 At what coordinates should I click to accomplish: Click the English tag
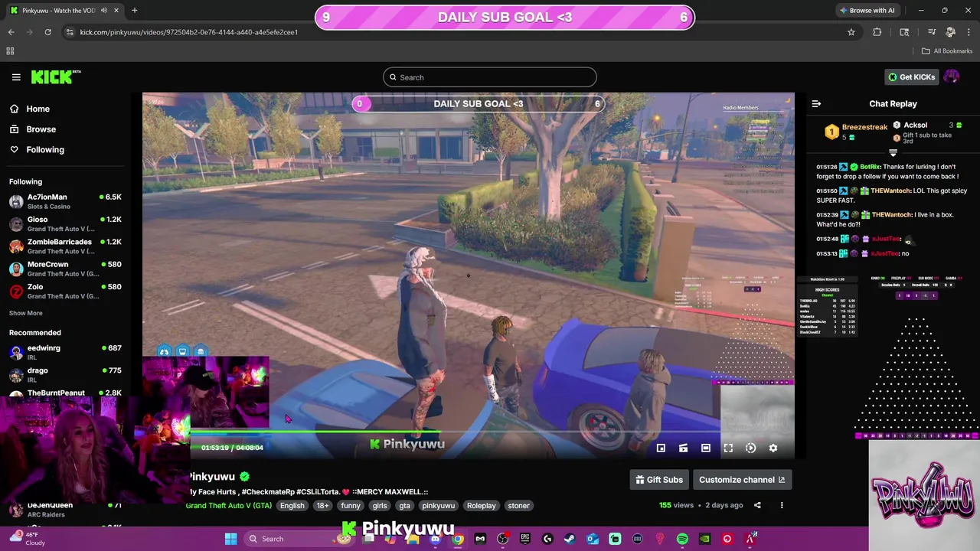pos(292,505)
